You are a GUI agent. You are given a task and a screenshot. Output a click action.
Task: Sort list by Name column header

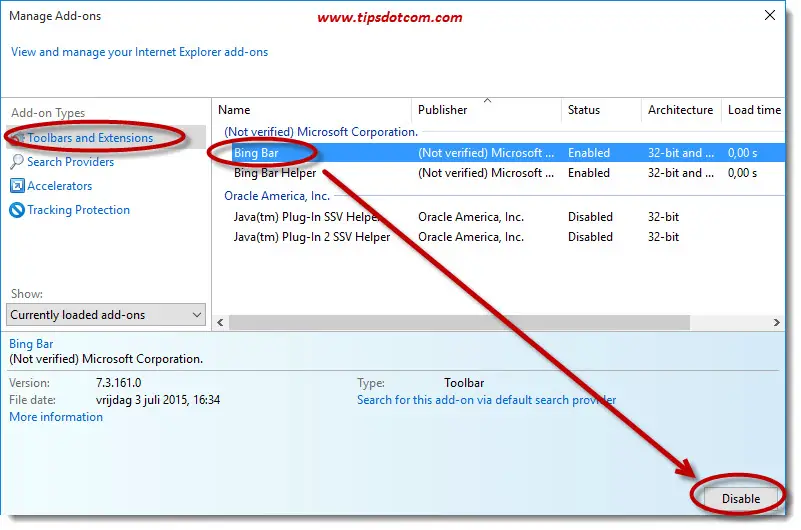[x=312, y=110]
